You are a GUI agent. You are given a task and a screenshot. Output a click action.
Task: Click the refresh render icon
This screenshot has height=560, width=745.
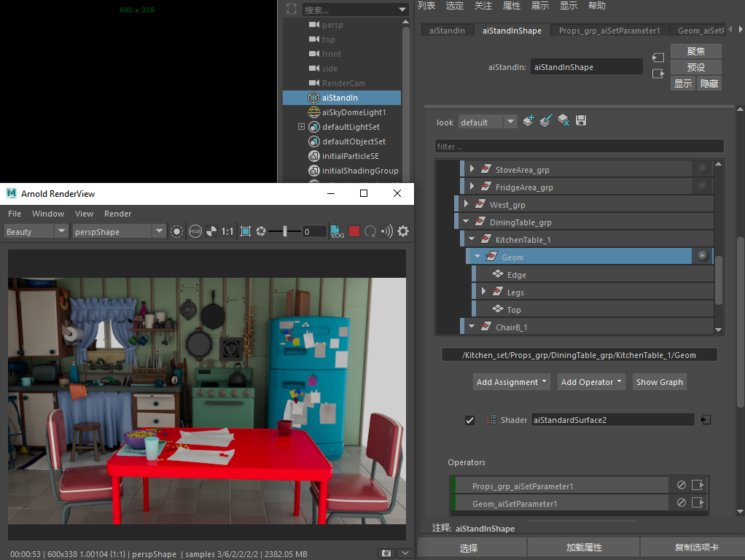(370, 232)
